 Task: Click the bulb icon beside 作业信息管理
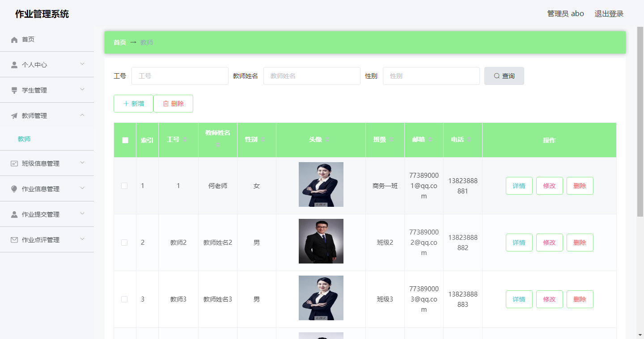coord(14,189)
